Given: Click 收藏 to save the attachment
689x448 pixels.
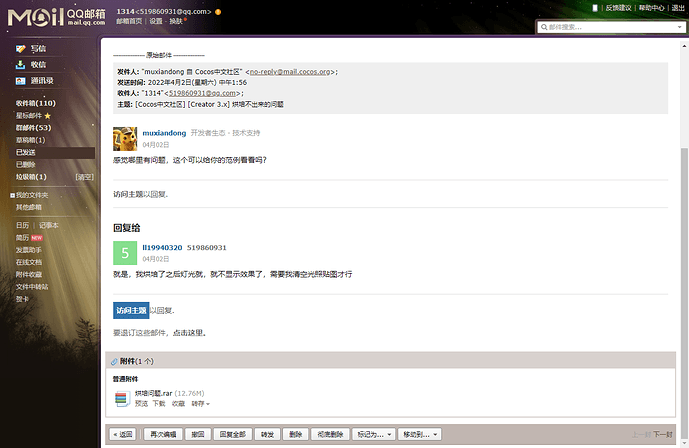Looking at the screenshot, I should 178,404.
